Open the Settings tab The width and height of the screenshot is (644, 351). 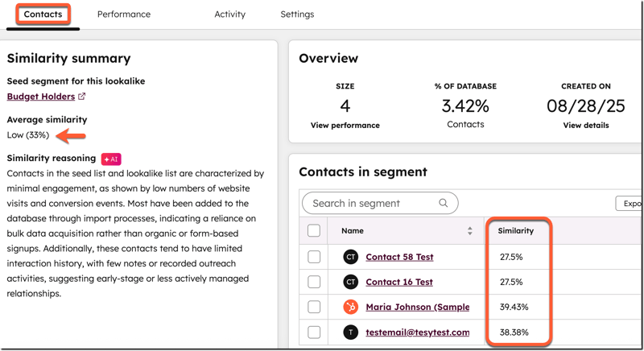point(297,14)
